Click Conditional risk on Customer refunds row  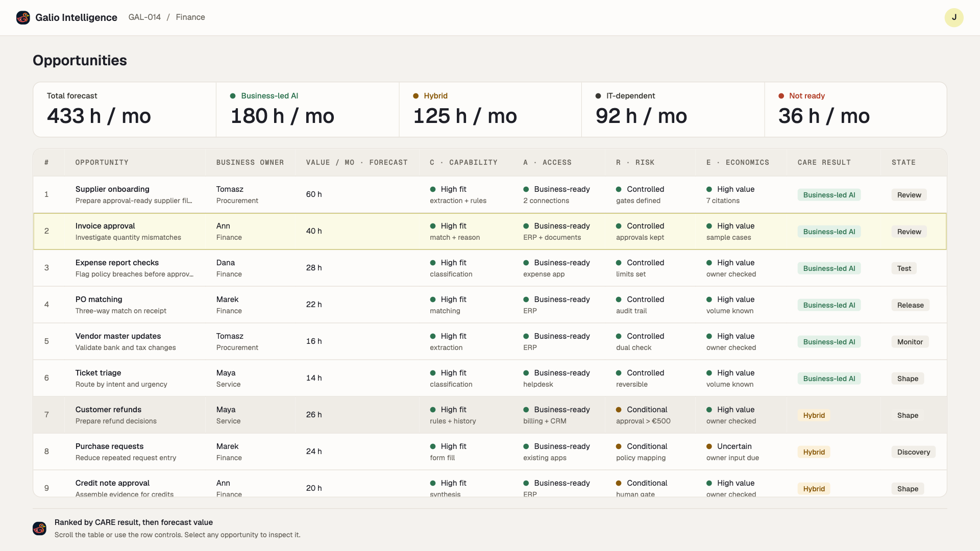click(642, 410)
